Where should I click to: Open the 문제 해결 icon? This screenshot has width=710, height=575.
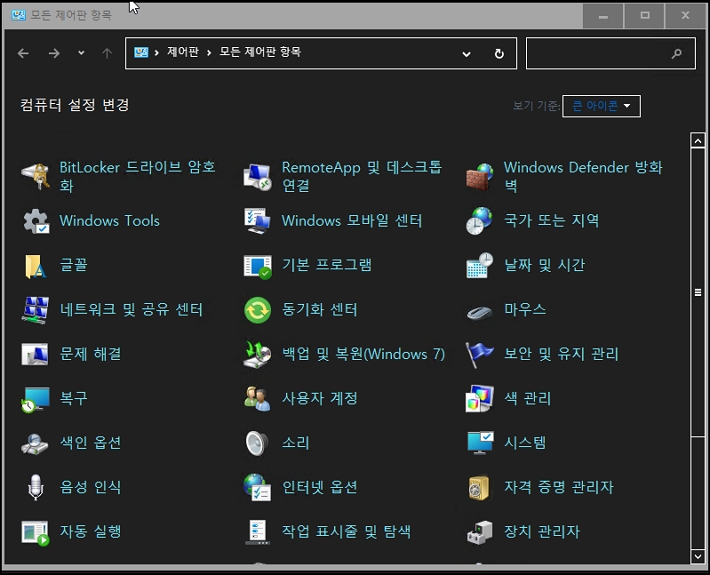35,354
